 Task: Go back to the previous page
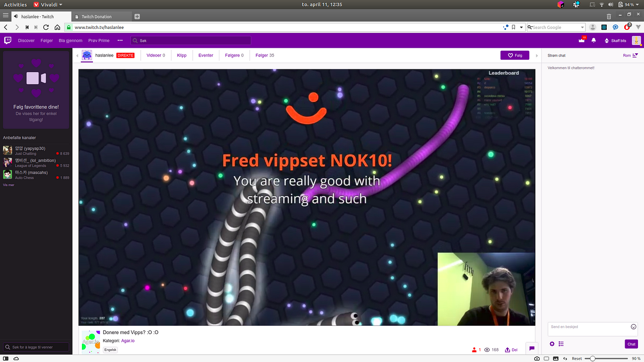pyautogui.click(x=6, y=27)
